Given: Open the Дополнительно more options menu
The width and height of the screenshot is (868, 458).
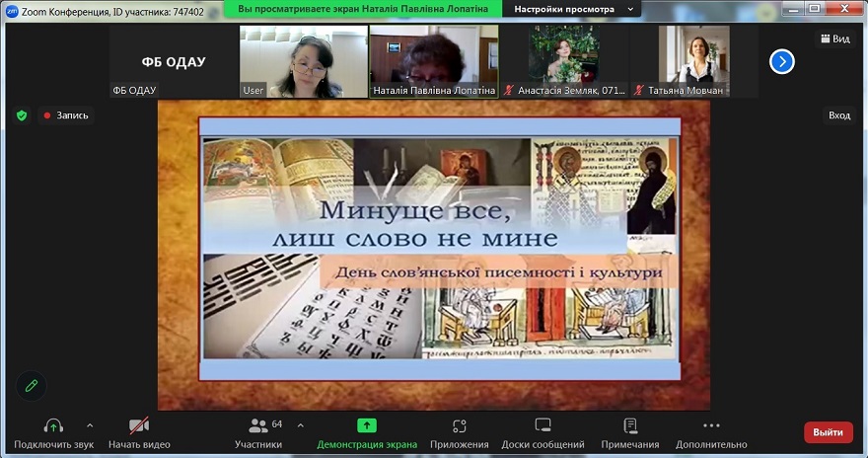Looking at the screenshot, I should click(711, 425).
